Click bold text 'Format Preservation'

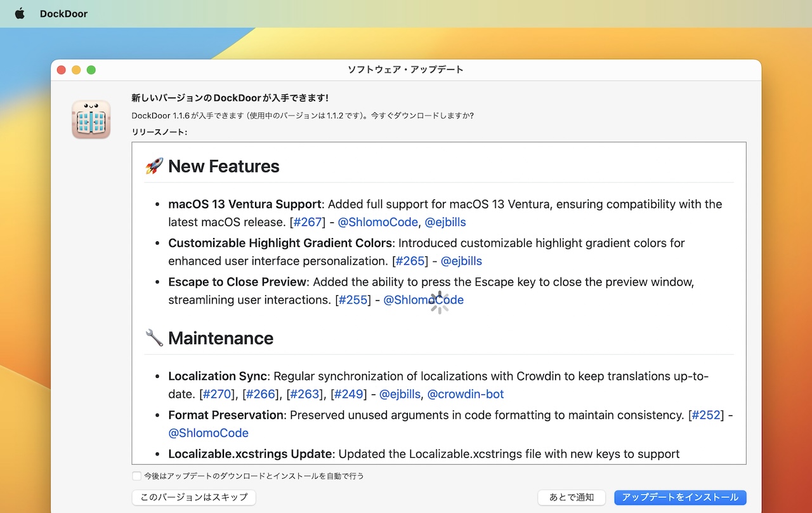[x=225, y=415]
